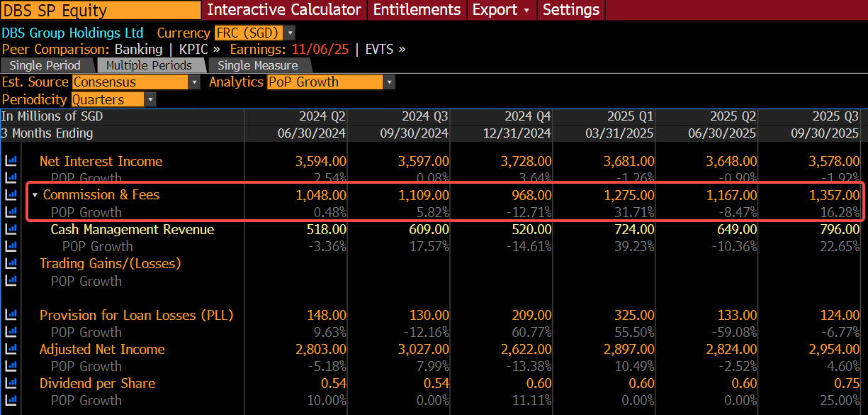The width and height of the screenshot is (868, 415).
Task: Click chart icon next to Trading Gains/(Losses)
Action: 11,263
